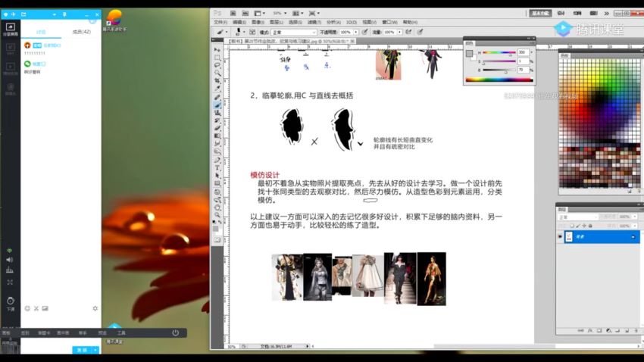This screenshot has width=644, height=362.
Task: Click the hue H slider in Color panel
Action: point(499,52)
